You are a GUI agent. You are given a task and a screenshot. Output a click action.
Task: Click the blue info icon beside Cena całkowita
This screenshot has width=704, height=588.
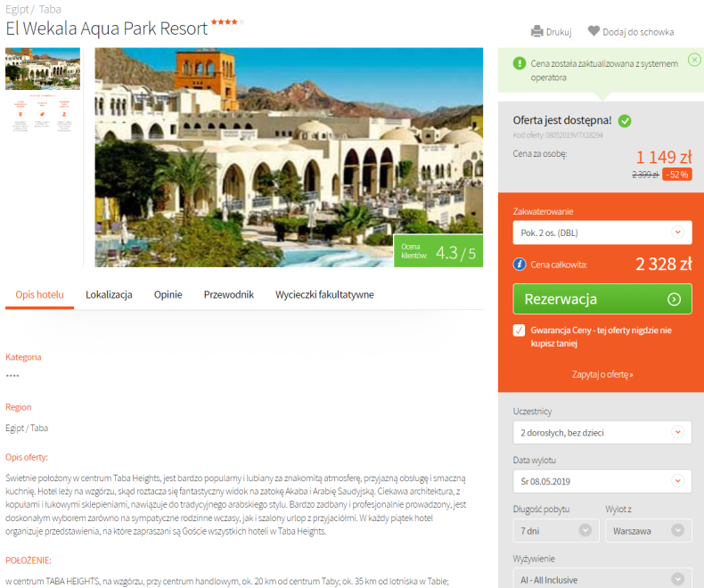(520, 265)
